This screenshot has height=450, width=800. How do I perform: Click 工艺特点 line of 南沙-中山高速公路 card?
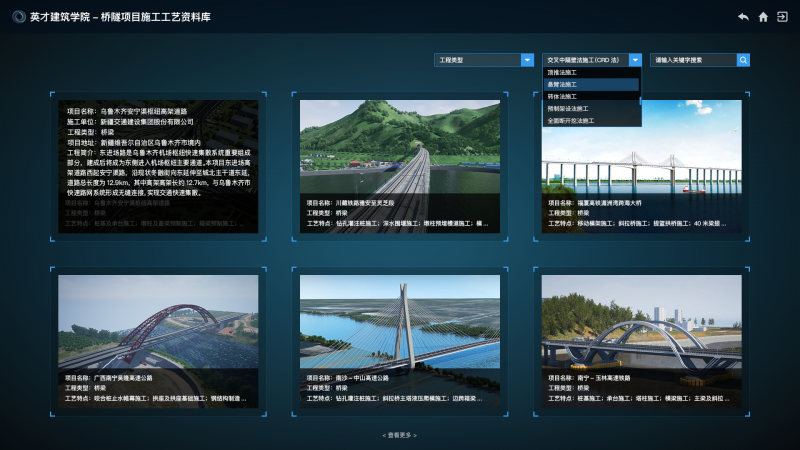tap(394, 398)
